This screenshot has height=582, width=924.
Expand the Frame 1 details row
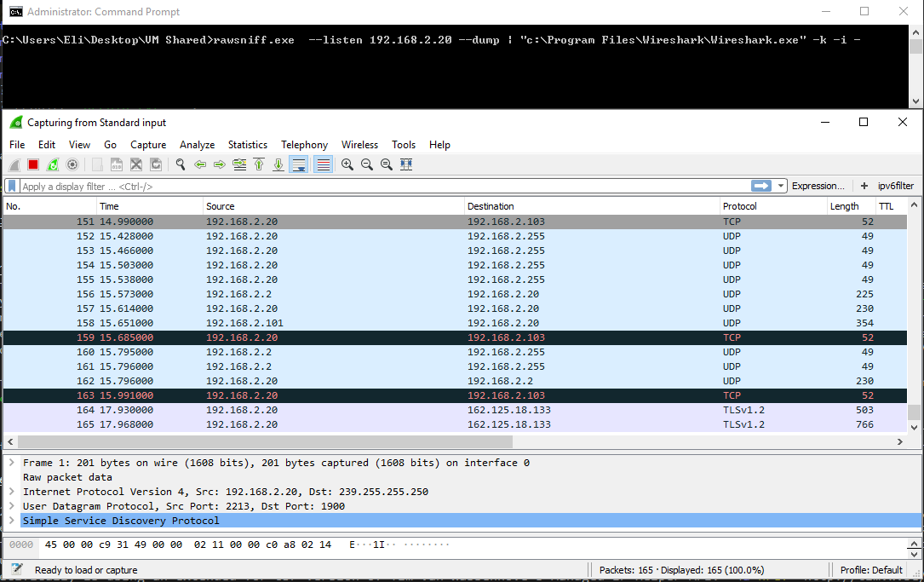coord(12,463)
